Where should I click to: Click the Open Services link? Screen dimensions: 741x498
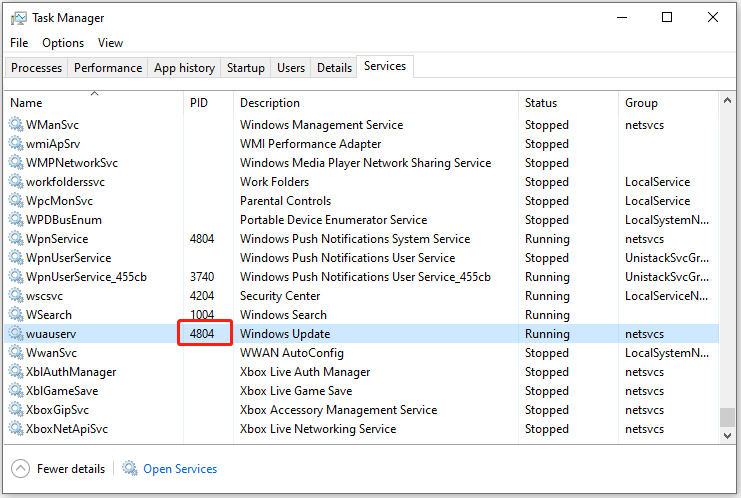pos(180,468)
